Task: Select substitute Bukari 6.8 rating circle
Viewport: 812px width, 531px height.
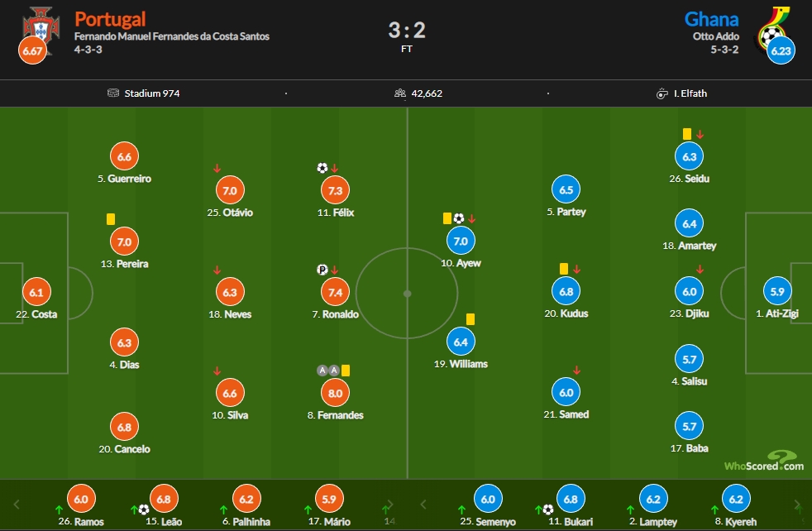Action: pos(571,499)
